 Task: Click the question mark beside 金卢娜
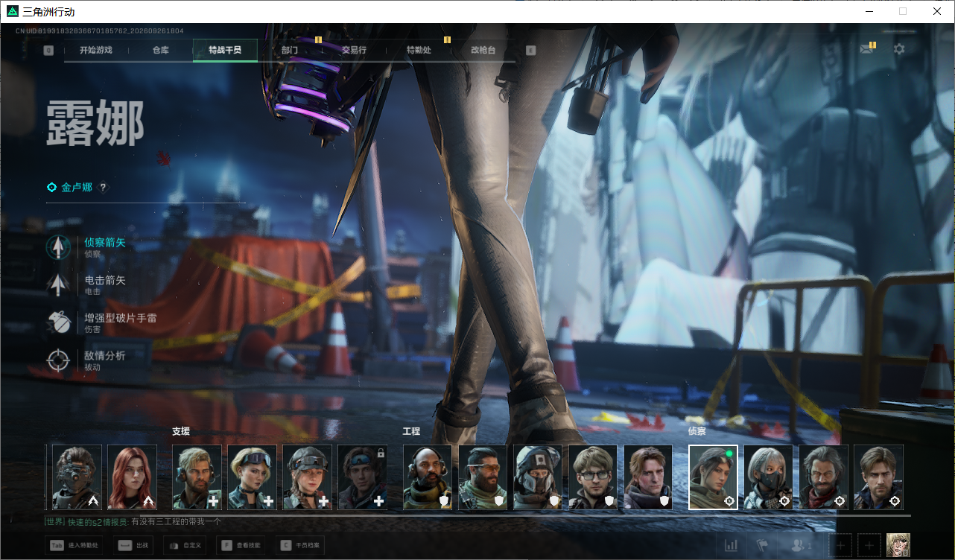[103, 188]
